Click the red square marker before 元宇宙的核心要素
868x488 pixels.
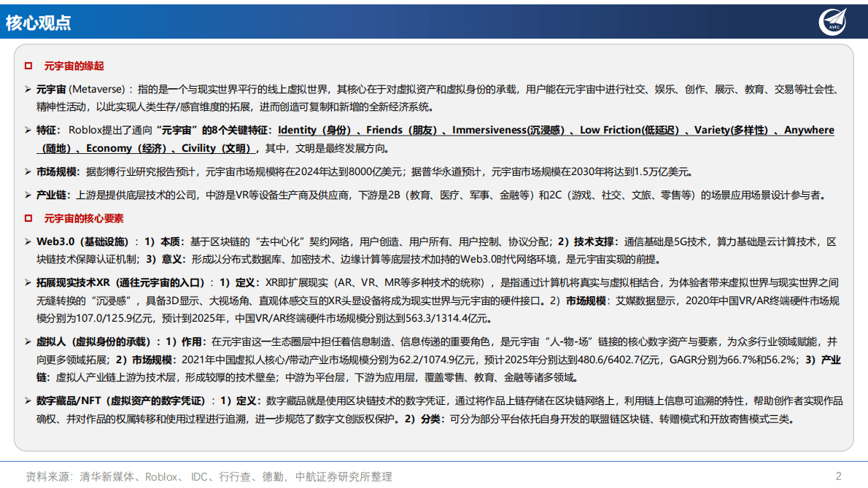29,217
